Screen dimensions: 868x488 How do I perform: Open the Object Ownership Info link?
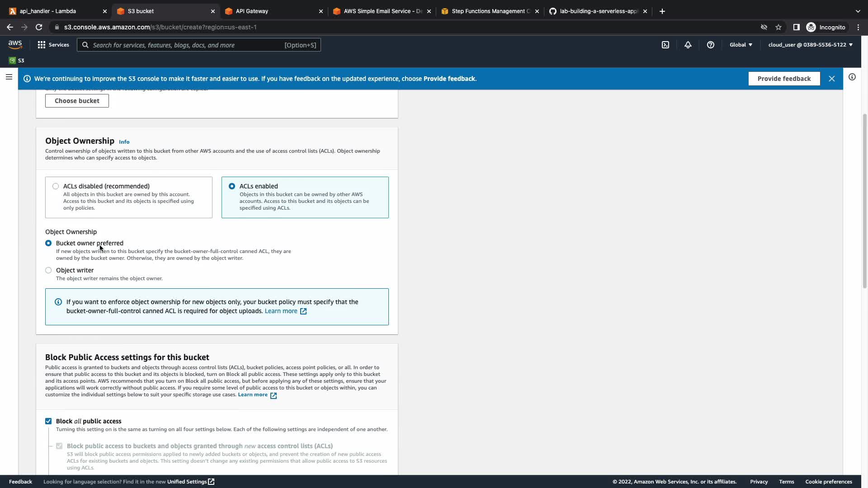click(124, 142)
